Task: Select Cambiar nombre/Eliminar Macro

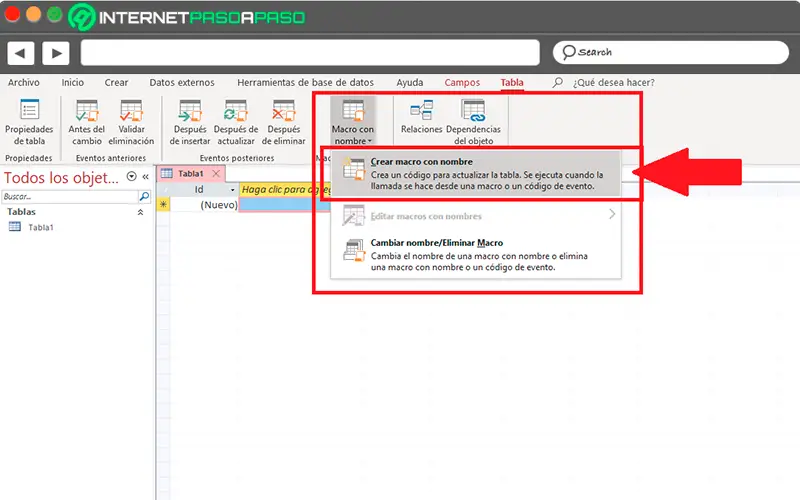Action: click(x=476, y=254)
